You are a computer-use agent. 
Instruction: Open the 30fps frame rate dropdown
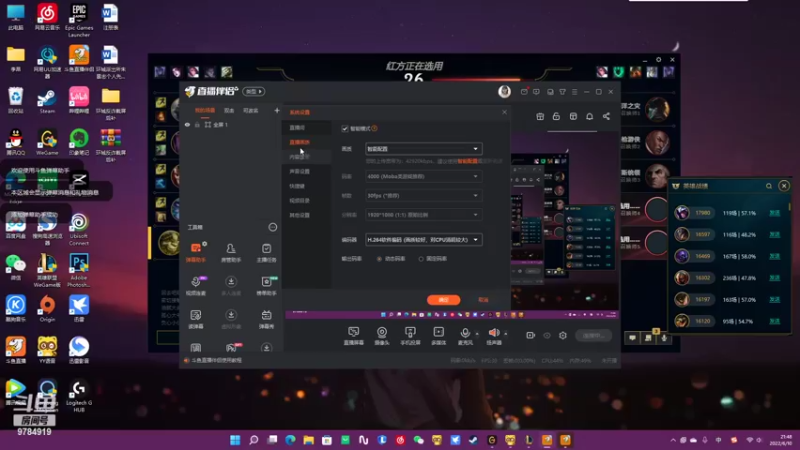423,195
